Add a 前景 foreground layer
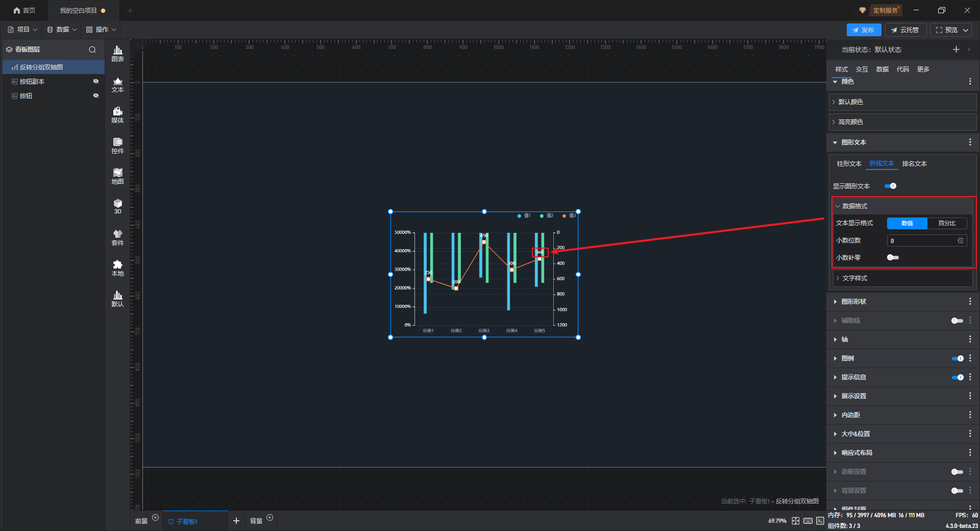980x531 pixels. coord(156,518)
